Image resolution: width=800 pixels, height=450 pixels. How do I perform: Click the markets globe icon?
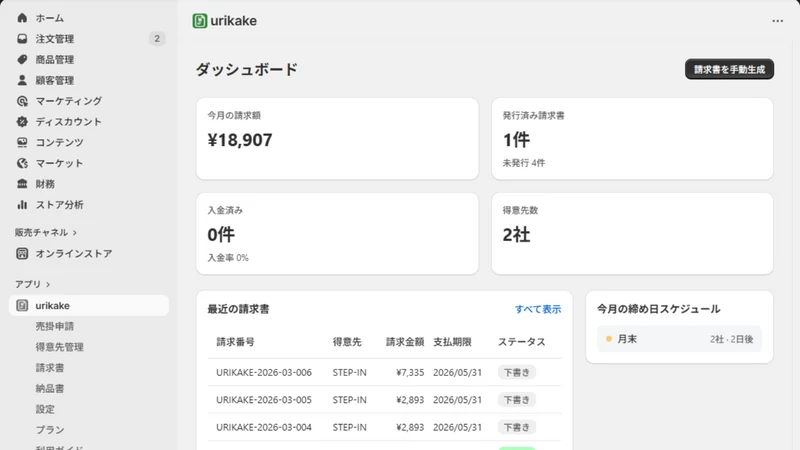(x=22, y=163)
